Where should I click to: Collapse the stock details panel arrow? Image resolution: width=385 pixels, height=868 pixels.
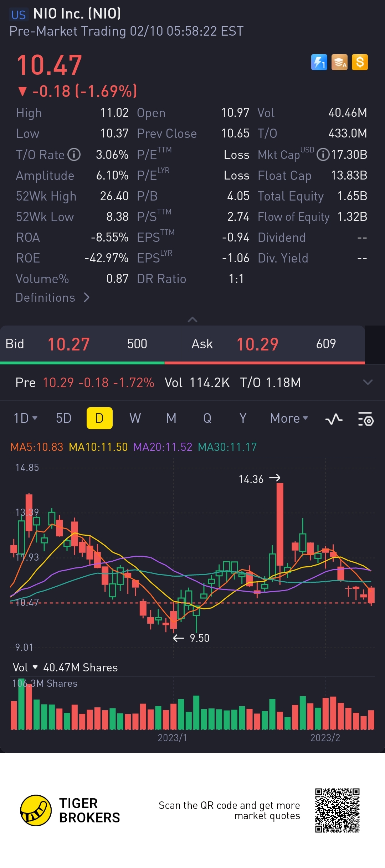click(x=192, y=319)
